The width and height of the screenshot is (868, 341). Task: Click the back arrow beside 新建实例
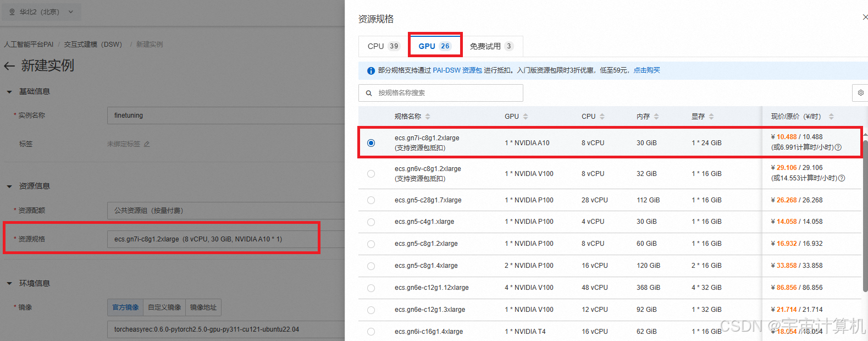click(9, 66)
